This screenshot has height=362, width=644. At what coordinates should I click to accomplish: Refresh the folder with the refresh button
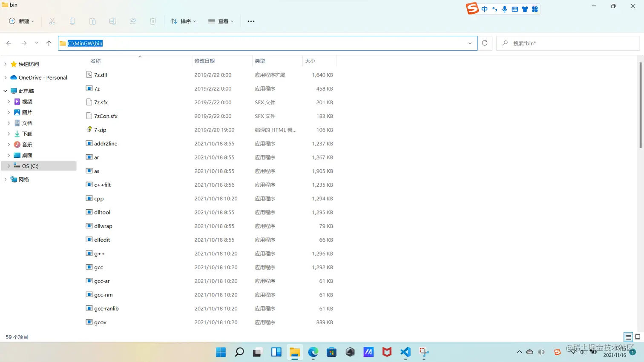(485, 43)
